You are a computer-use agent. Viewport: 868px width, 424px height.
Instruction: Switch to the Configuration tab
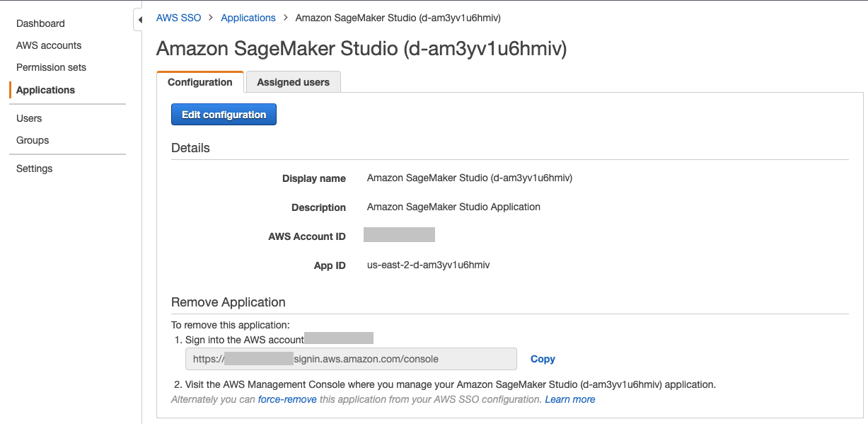point(200,82)
